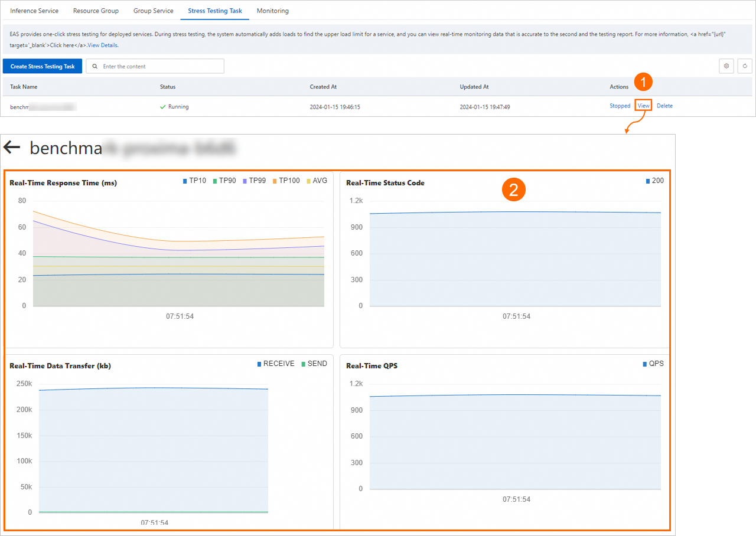Click the settings gear icon above the table
The width and height of the screenshot is (756, 536).
click(x=726, y=66)
